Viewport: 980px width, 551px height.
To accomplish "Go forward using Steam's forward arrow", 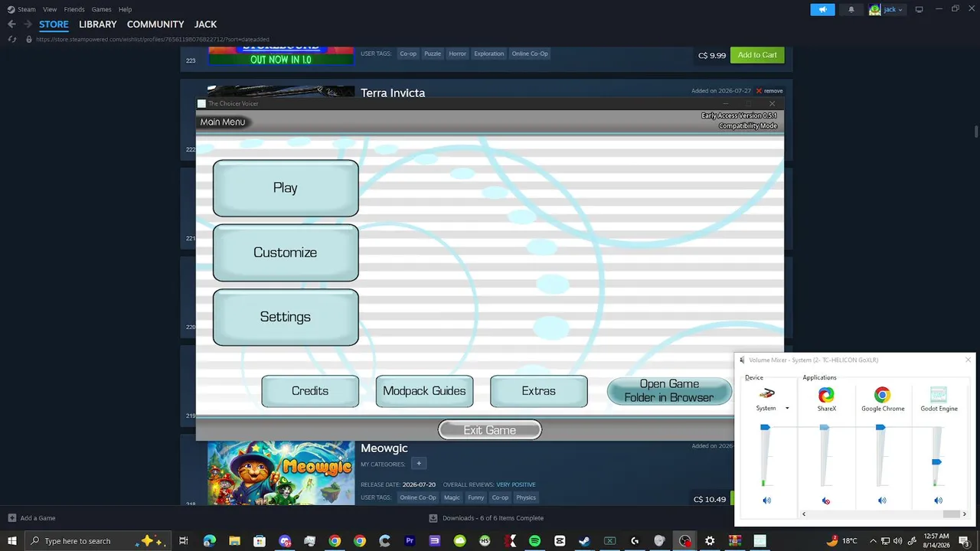I will pos(28,24).
